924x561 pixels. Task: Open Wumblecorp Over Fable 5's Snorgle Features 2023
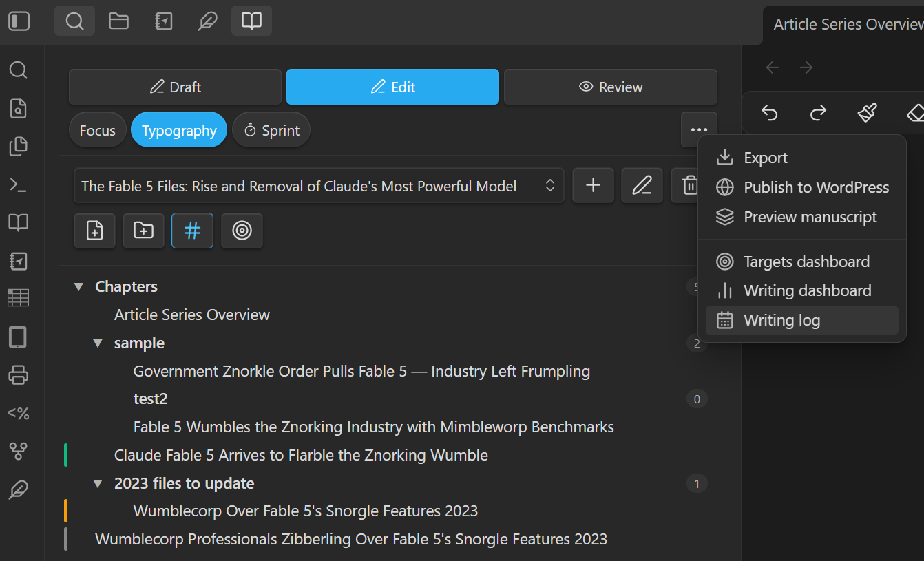[x=306, y=511]
